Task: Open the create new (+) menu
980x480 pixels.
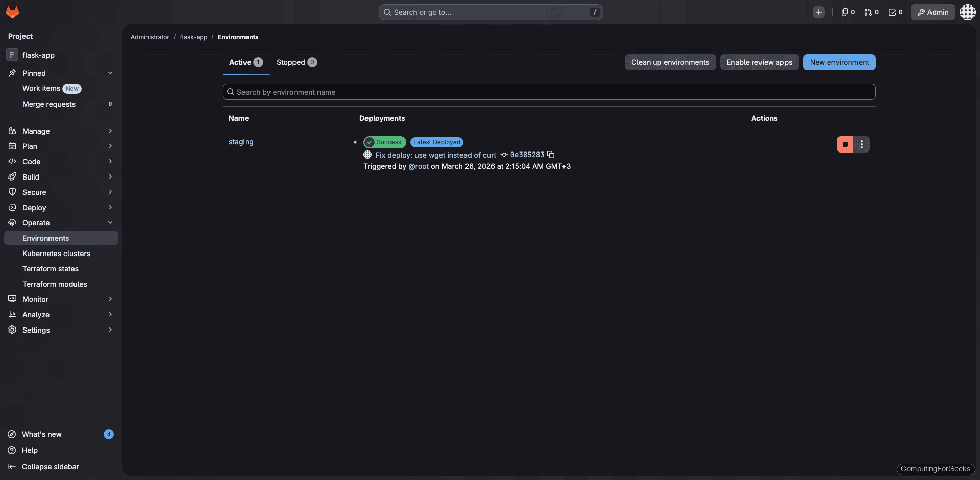Action: point(819,12)
